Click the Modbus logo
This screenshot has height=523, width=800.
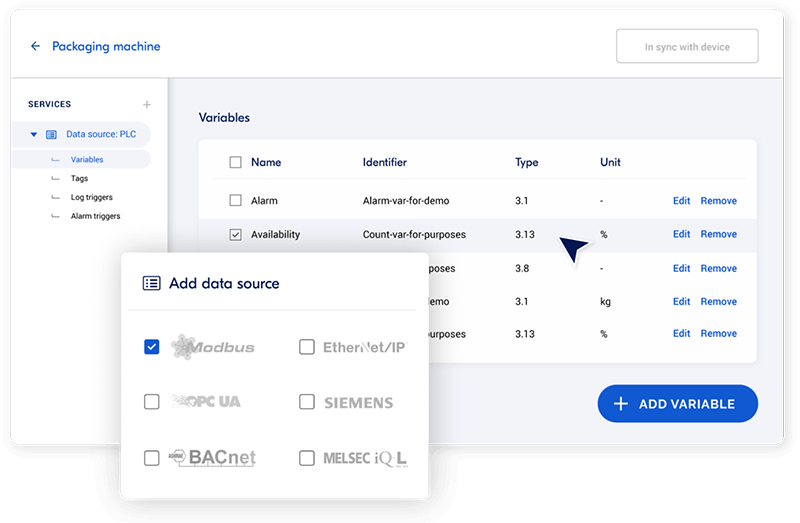213,347
